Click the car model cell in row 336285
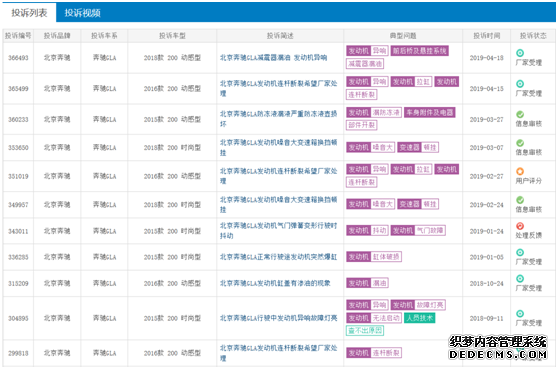The height and width of the screenshot is (369, 558). coord(172,257)
